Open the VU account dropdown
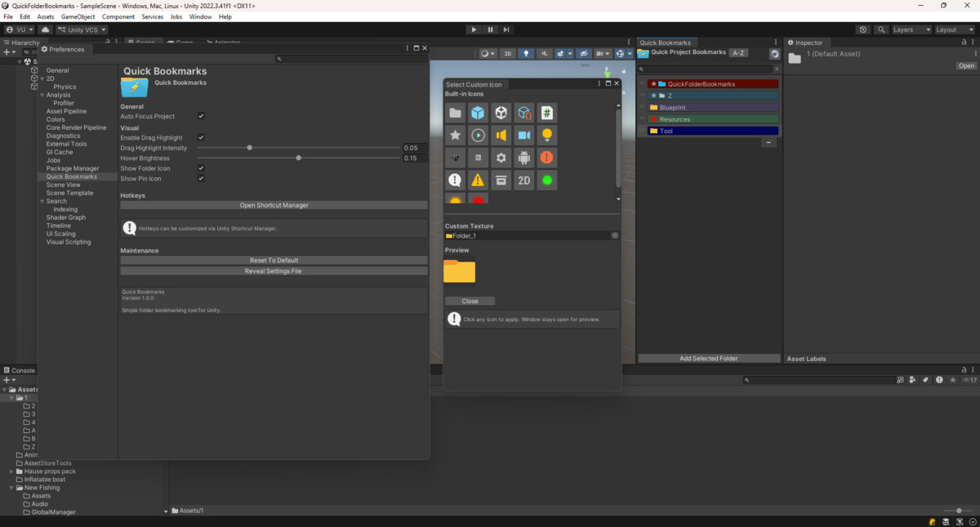This screenshot has width=980, height=527. pos(20,29)
